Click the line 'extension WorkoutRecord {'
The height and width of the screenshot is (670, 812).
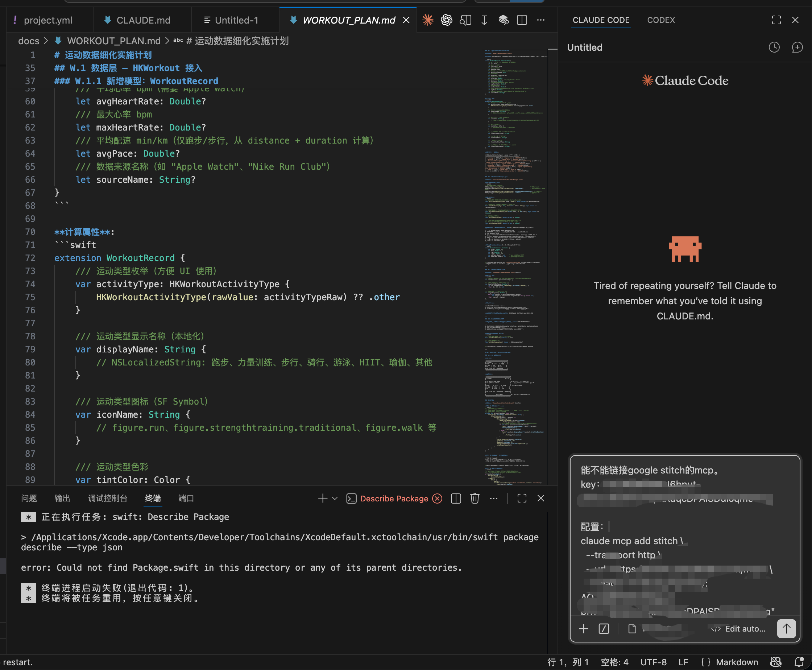click(120, 258)
